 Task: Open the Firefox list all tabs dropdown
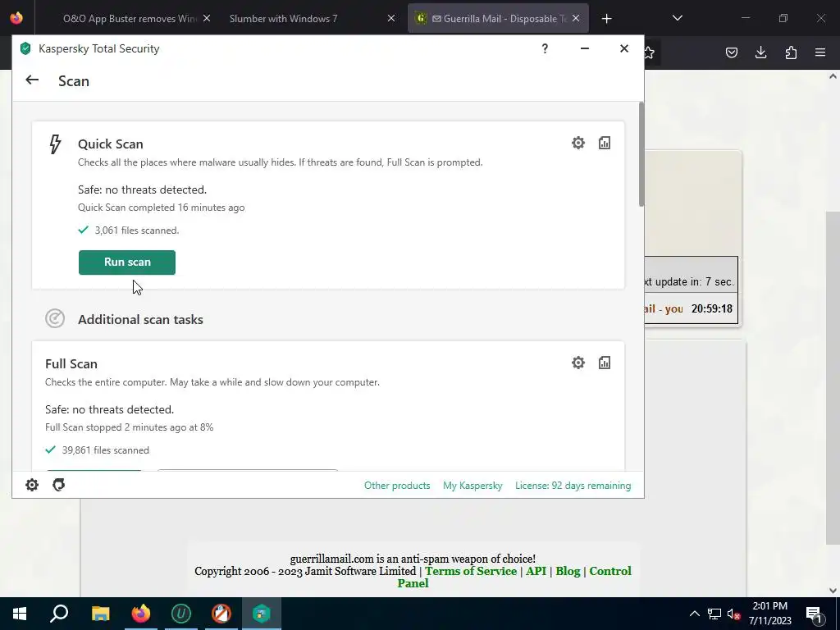click(677, 18)
